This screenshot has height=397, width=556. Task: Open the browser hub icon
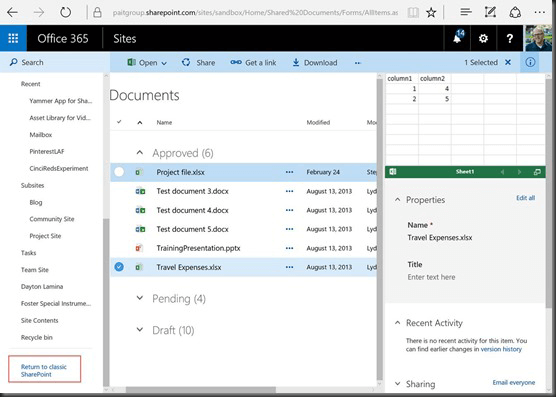point(466,12)
